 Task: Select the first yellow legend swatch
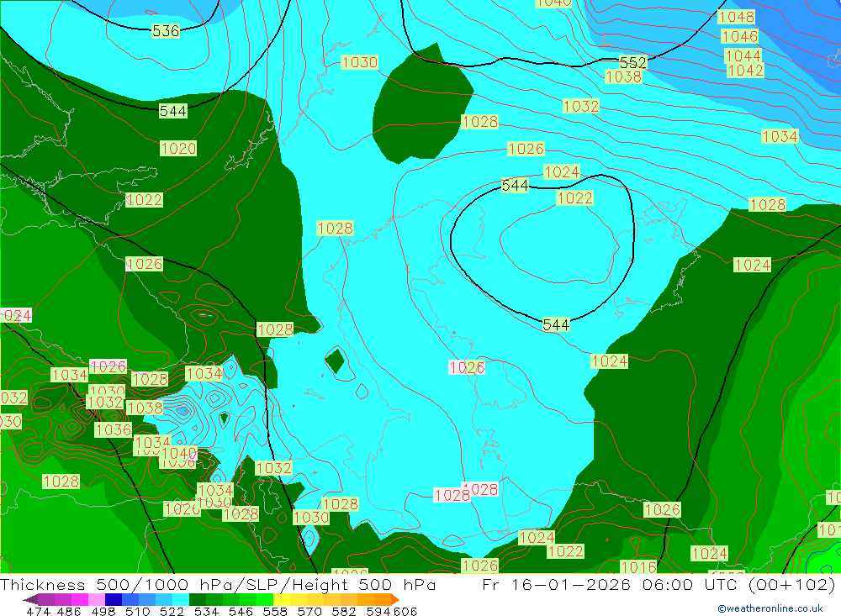282,599
